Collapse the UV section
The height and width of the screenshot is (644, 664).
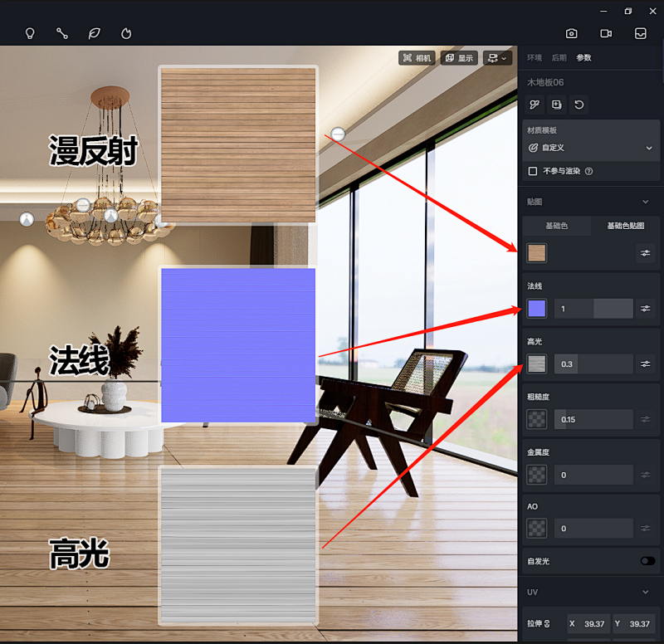pyautogui.click(x=646, y=592)
